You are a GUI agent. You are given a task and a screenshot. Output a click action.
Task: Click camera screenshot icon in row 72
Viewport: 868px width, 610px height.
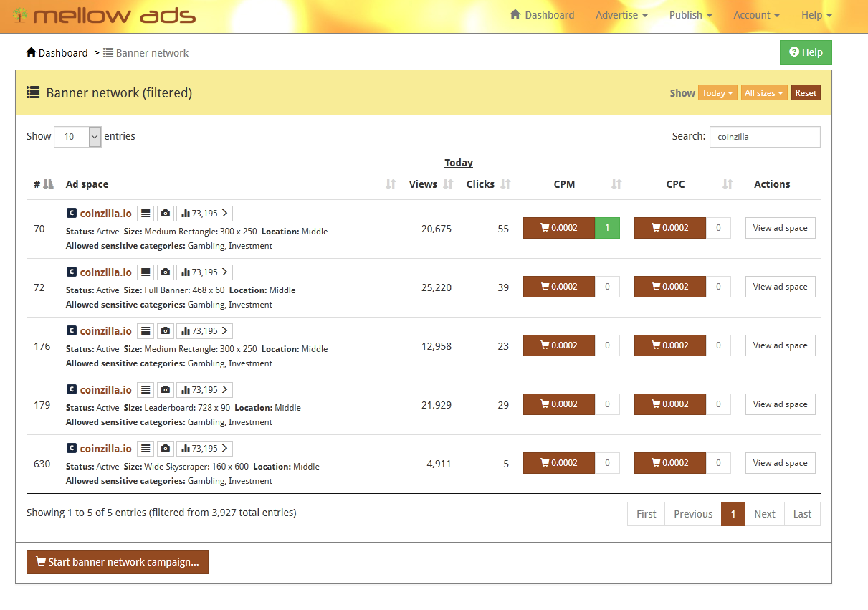pos(166,272)
